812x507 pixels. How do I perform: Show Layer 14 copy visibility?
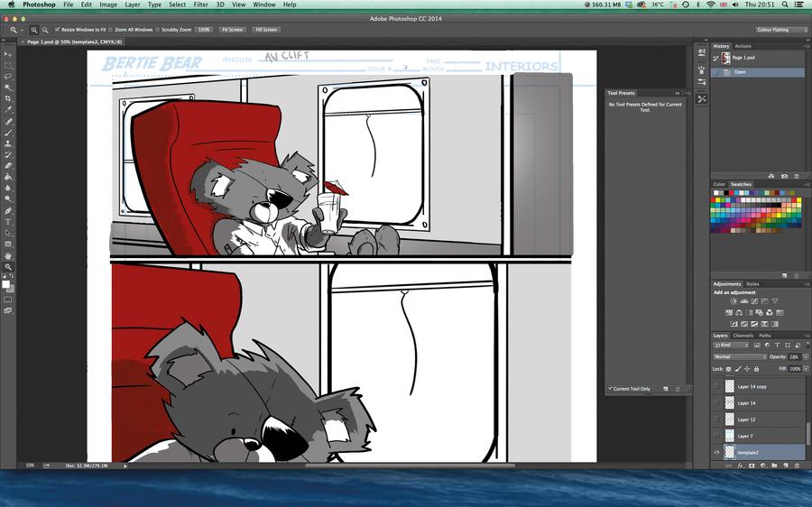[x=716, y=386]
